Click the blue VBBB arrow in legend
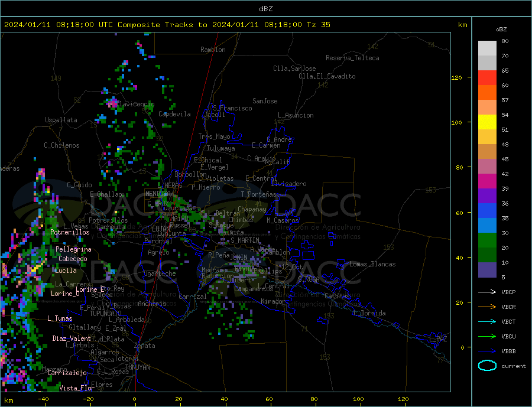 pyautogui.click(x=487, y=351)
